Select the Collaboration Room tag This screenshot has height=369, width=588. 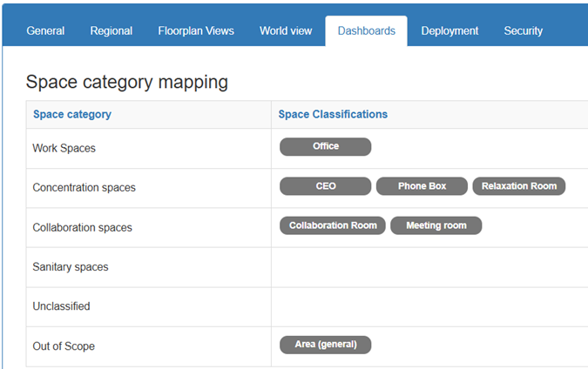pyautogui.click(x=333, y=225)
